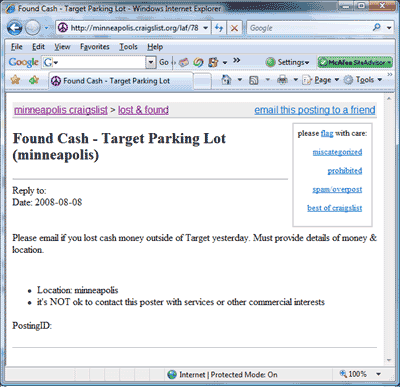Open the feeds dropdown arrow
This screenshot has height=387, width=400.
(267, 80)
